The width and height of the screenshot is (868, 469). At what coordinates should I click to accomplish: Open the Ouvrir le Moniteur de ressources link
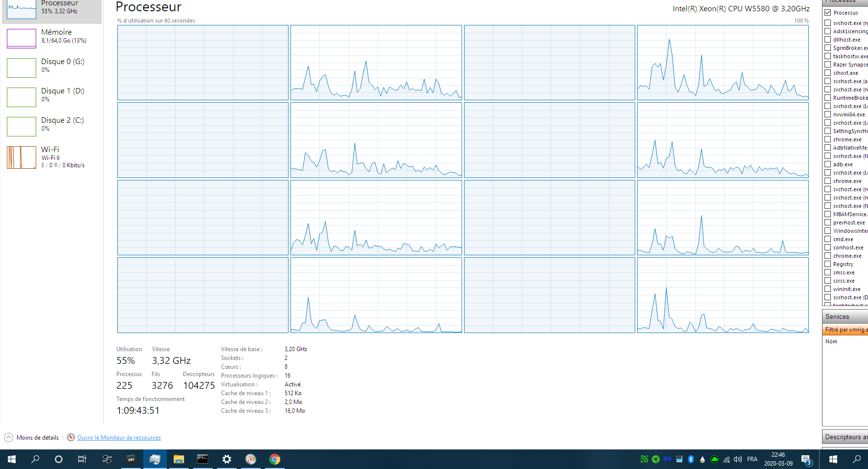118,437
